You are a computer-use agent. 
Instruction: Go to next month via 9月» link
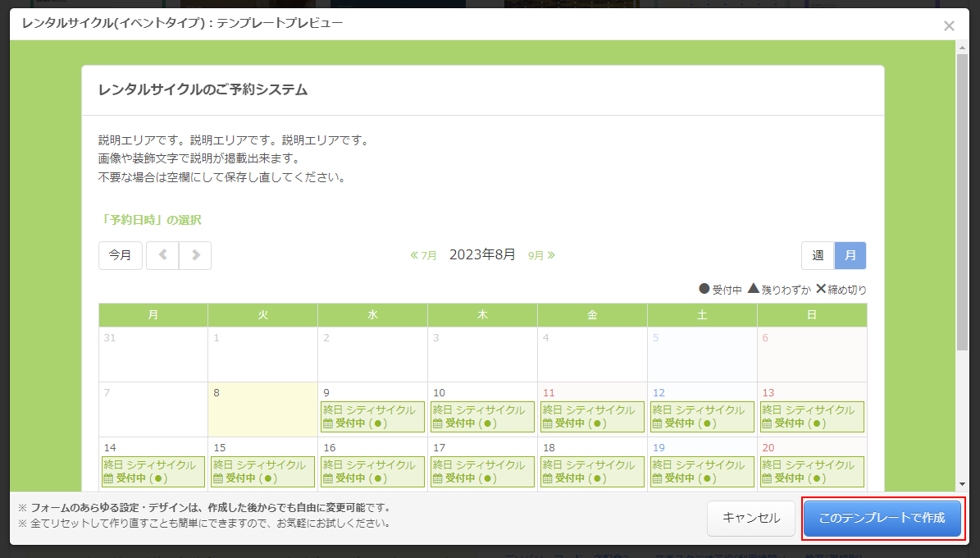tap(541, 255)
